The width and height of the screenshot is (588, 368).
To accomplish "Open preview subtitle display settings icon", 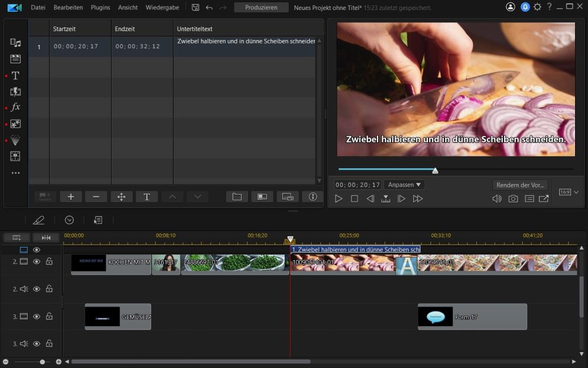I will (529, 199).
